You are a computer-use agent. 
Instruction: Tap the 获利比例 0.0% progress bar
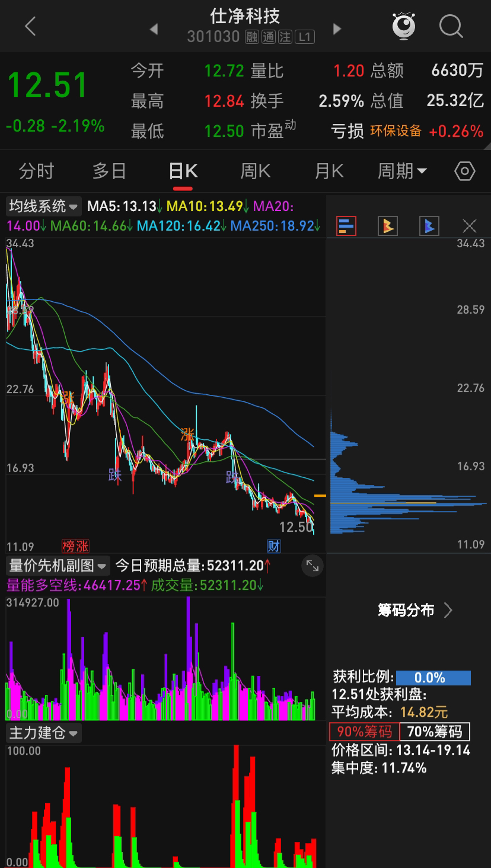(x=433, y=678)
